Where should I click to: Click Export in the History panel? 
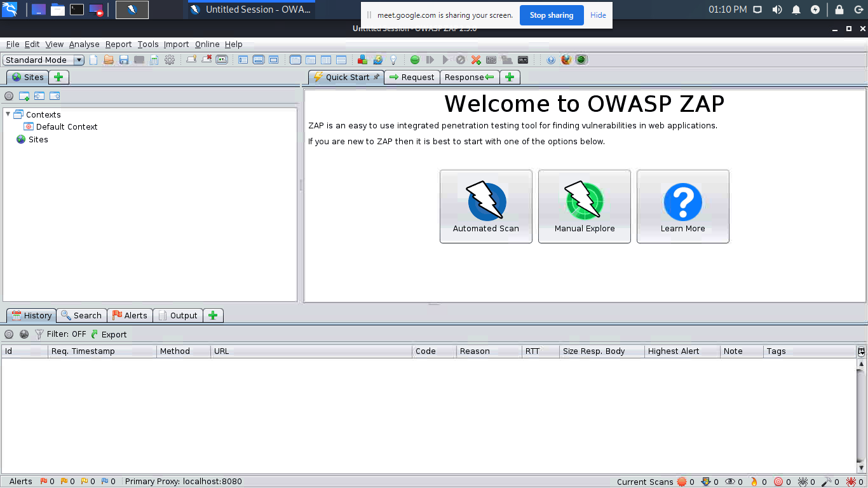109,334
